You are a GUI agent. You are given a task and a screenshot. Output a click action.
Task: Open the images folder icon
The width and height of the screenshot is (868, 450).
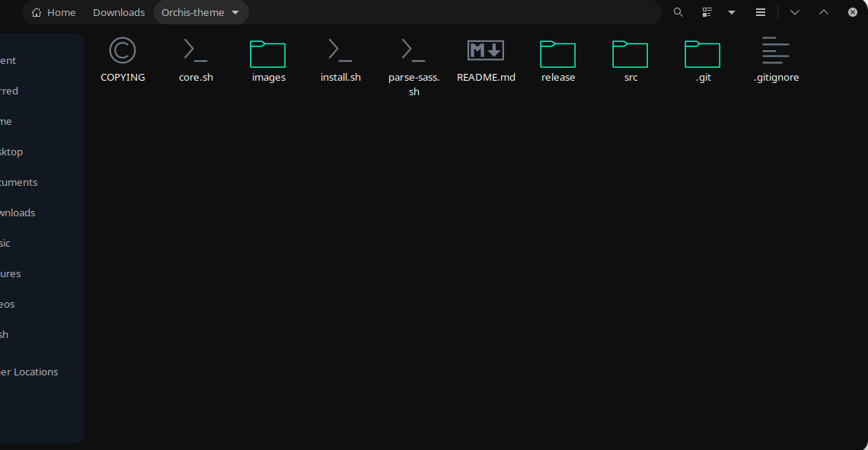(x=268, y=54)
